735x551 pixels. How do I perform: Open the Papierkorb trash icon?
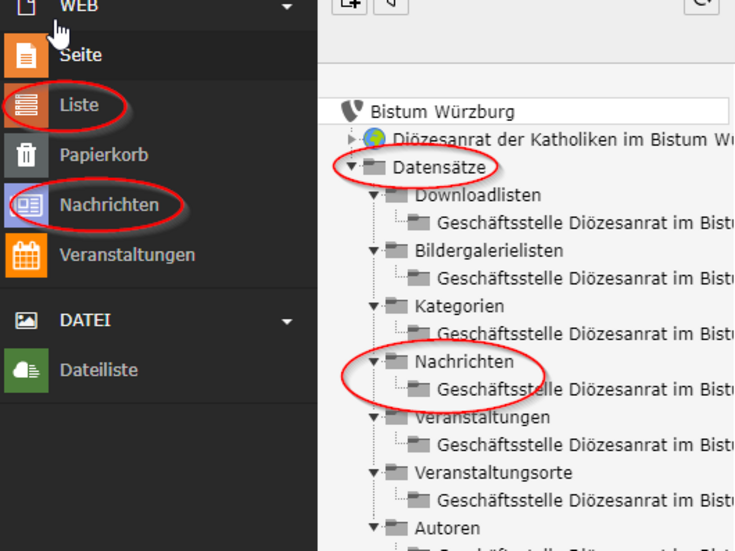coord(26,156)
